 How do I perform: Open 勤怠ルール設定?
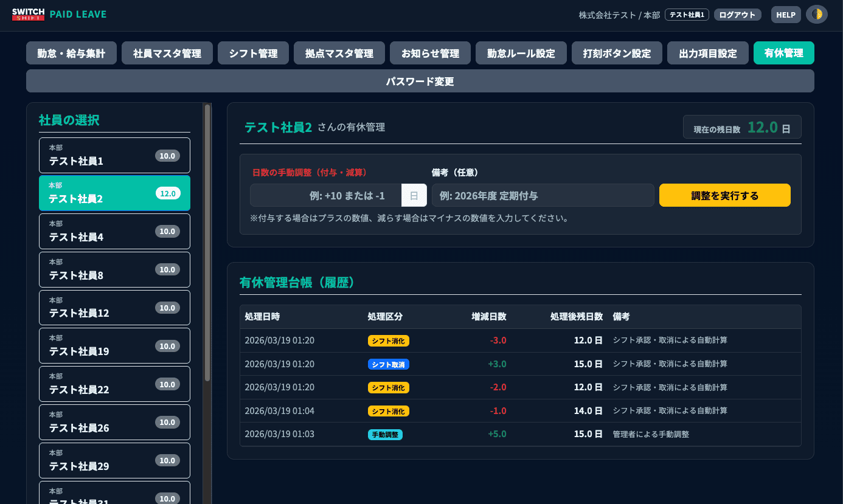(x=521, y=53)
